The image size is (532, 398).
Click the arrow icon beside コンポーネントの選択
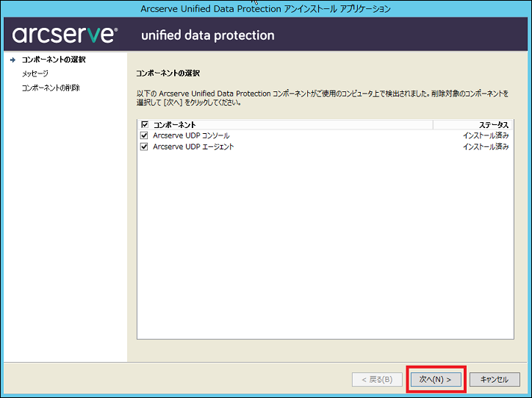coord(13,60)
